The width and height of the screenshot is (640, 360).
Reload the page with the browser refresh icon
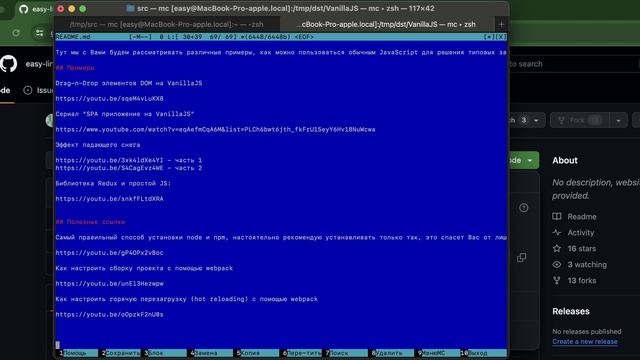click(16, 33)
